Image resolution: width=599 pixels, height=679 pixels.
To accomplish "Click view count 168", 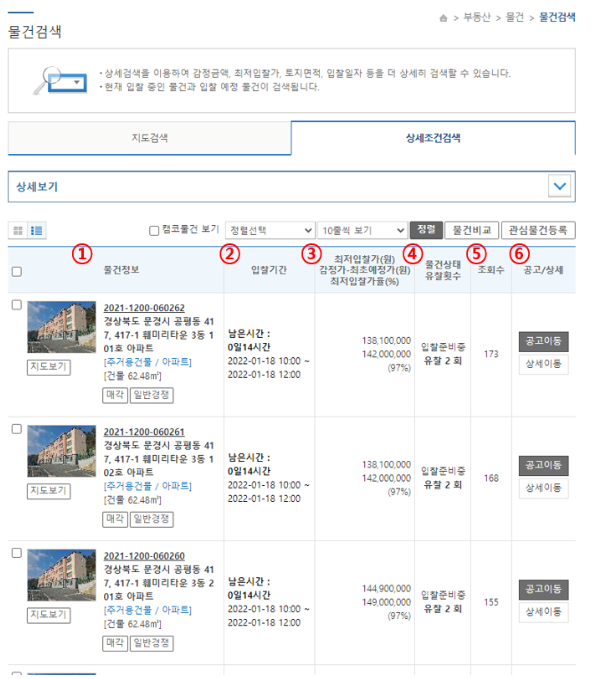I will (x=491, y=479).
